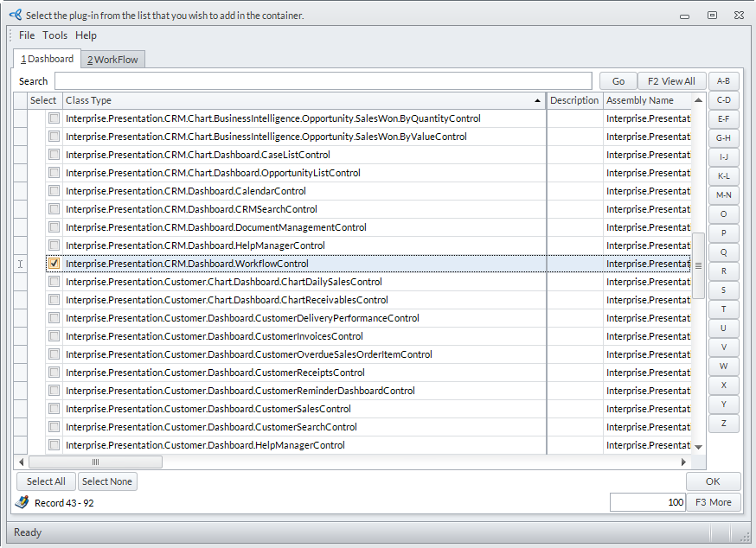Jump to entries starting with Z
This screenshot has height=548, width=756.
(x=723, y=424)
